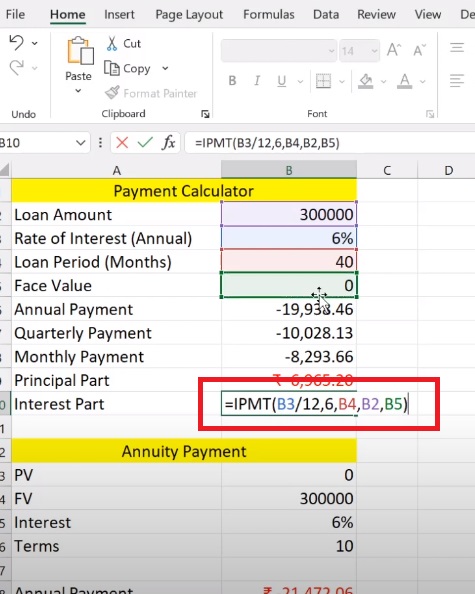Click the Cut scissors button

pyautogui.click(x=123, y=44)
